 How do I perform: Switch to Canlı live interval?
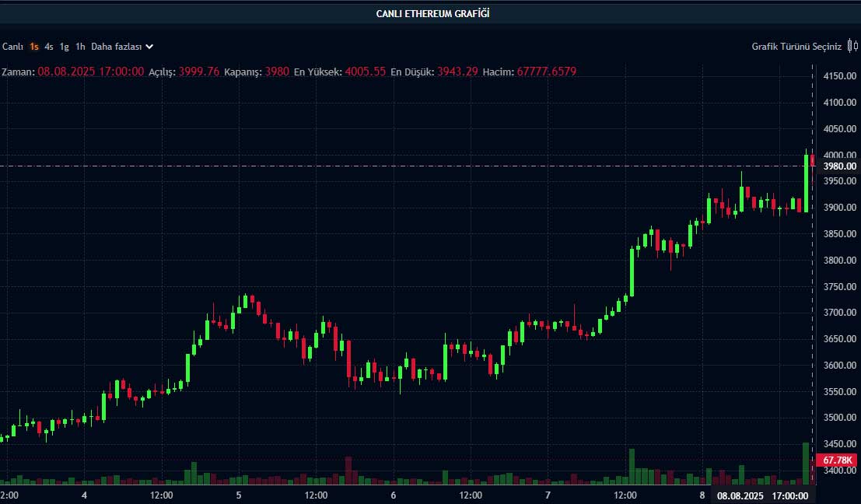coord(12,47)
